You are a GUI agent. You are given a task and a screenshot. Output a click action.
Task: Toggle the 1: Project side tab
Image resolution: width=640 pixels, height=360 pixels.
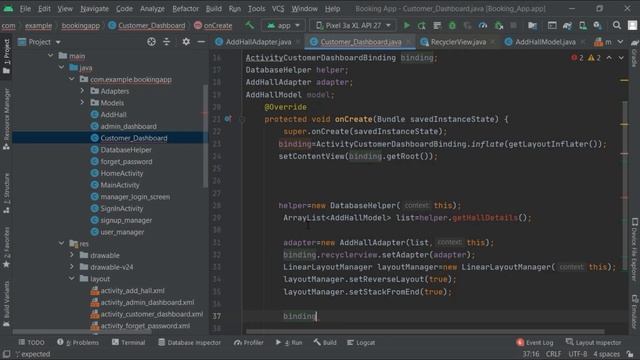6,56
